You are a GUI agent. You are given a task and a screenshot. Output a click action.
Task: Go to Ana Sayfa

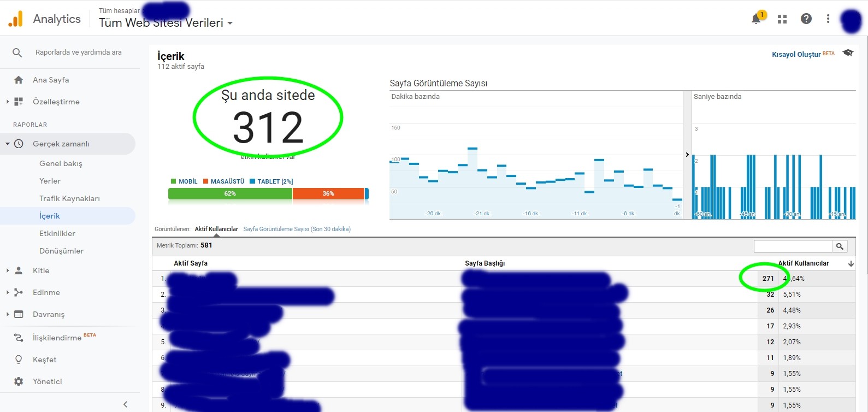51,80
